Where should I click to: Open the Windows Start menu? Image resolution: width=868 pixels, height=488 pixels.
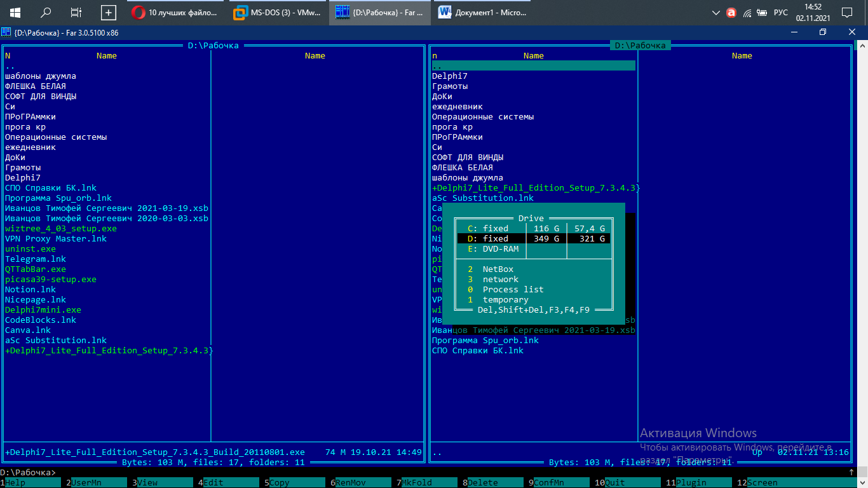click(15, 12)
